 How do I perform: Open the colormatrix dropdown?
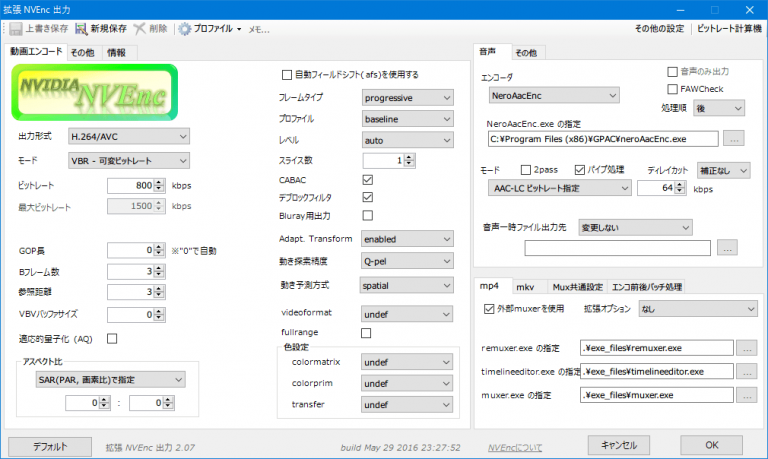(407, 362)
